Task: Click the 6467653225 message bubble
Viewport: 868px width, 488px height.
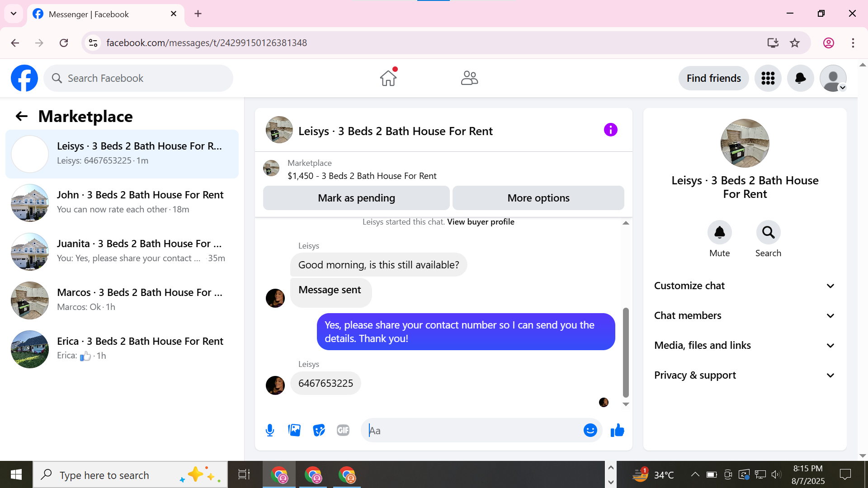Action: pyautogui.click(x=325, y=384)
